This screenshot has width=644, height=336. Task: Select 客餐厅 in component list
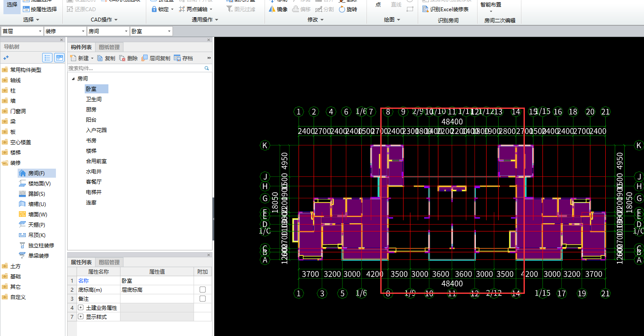click(x=94, y=182)
